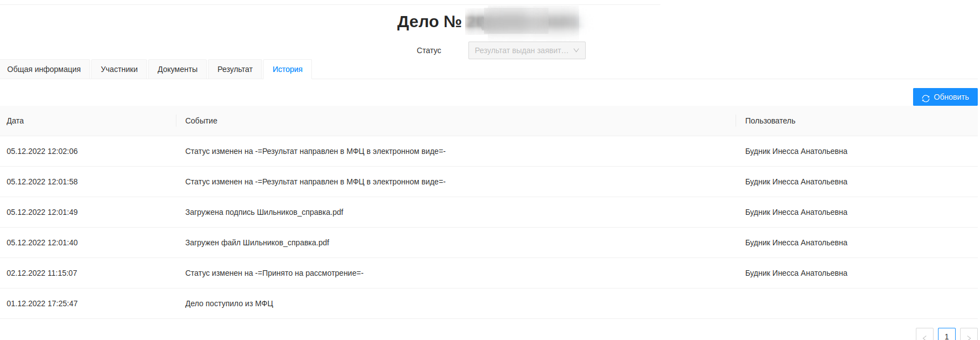Image resolution: width=980 pixels, height=340 pixels.
Task: Select page 1 in pagination
Action: [946, 336]
